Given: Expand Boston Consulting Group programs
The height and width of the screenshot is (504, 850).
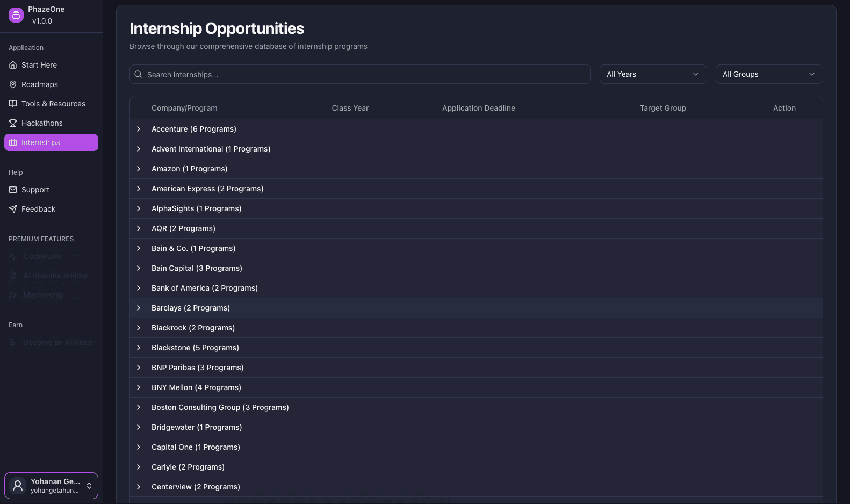Looking at the screenshot, I should [139, 407].
